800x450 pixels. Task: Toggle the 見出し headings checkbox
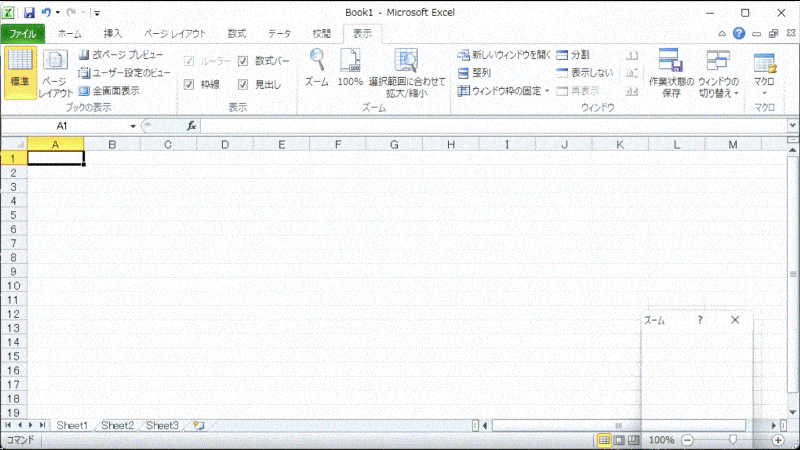243,84
